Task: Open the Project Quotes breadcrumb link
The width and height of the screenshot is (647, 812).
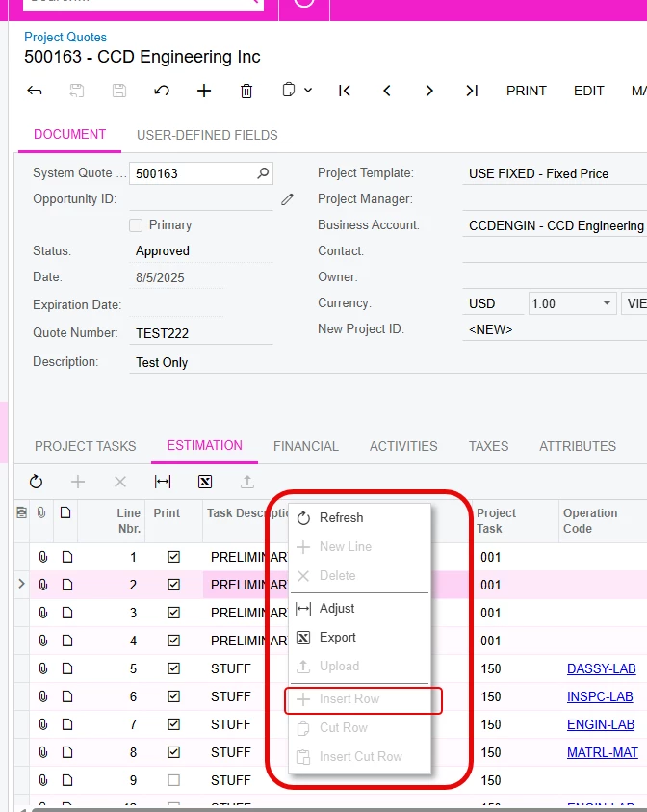Action: click(65, 38)
